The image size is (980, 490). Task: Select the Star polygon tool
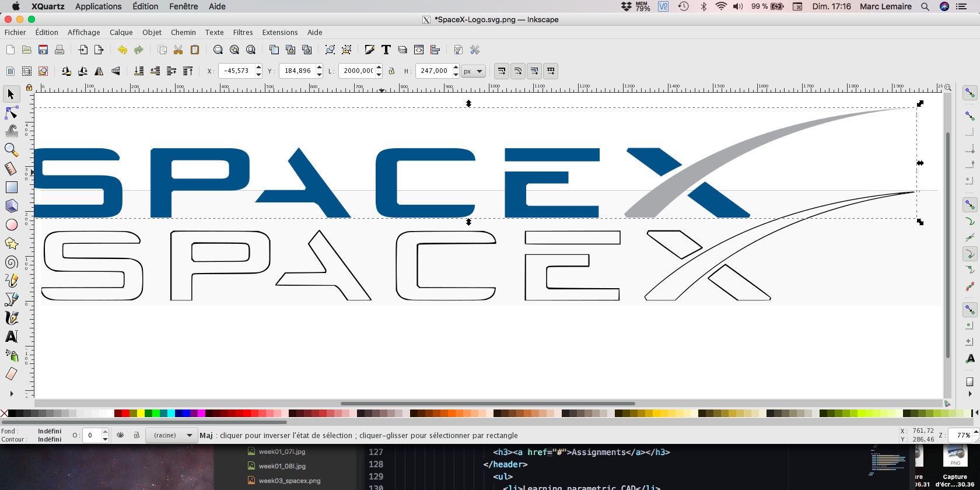click(11, 243)
